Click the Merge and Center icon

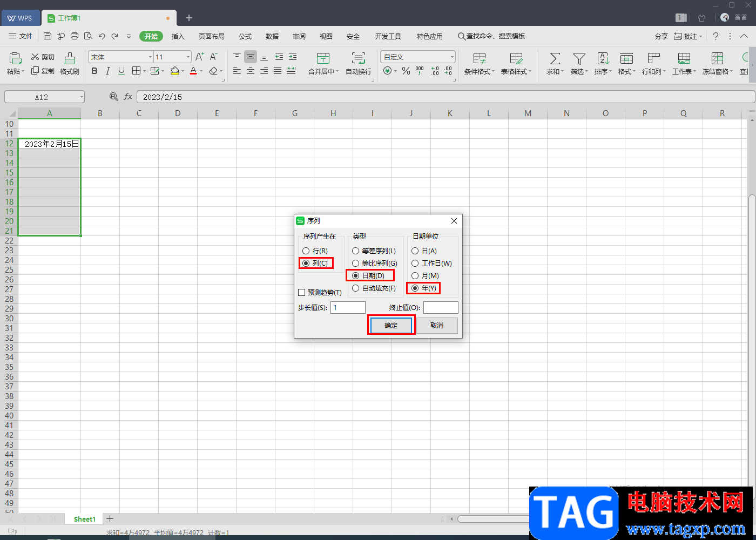323,58
